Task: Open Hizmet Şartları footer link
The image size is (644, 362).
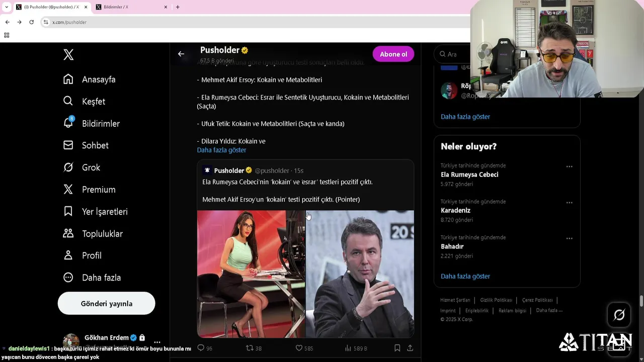Action: click(x=455, y=300)
